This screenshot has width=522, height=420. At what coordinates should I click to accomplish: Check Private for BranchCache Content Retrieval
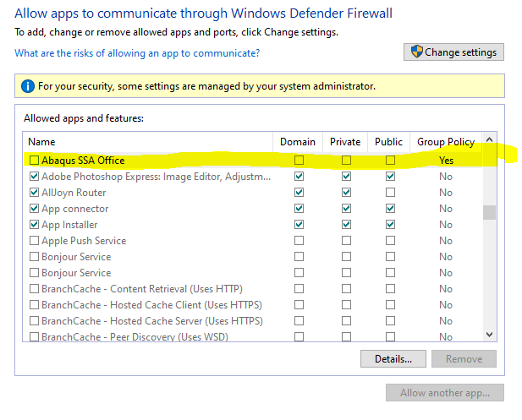tap(346, 289)
